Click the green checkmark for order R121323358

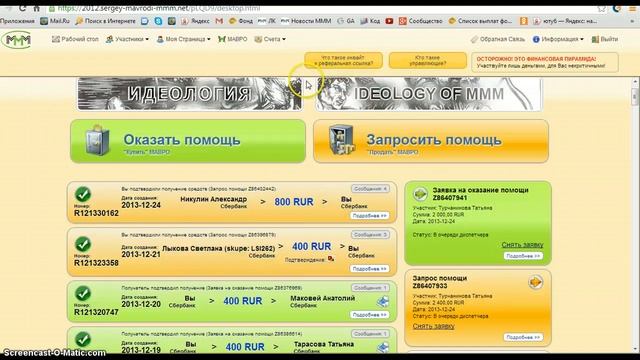tap(83, 244)
